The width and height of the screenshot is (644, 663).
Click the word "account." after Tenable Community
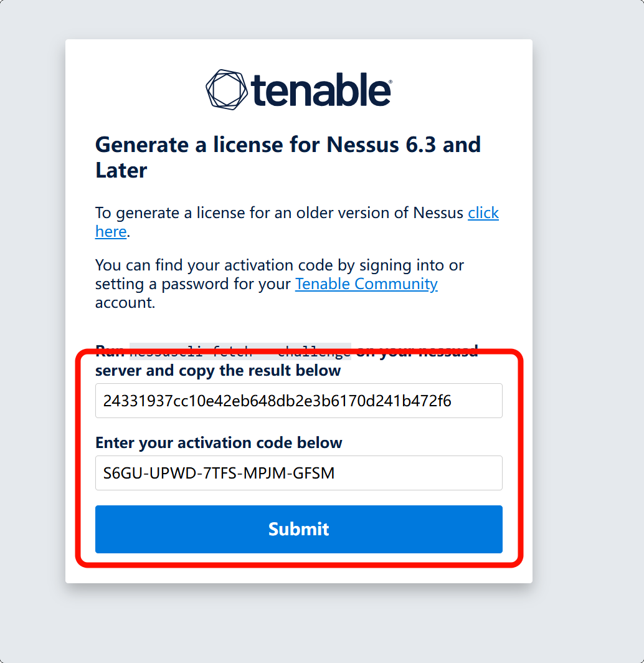[125, 303]
